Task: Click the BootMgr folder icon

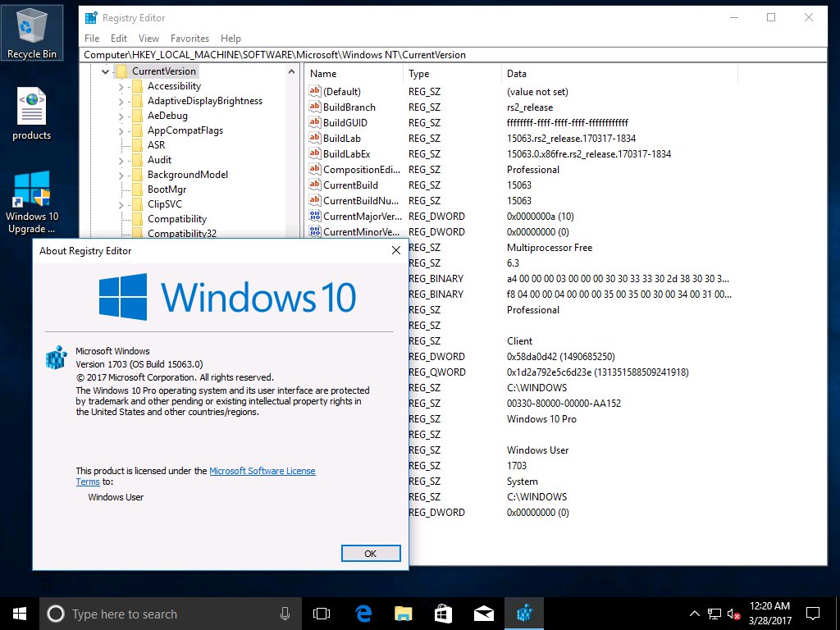Action: click(x=137, y=189)
